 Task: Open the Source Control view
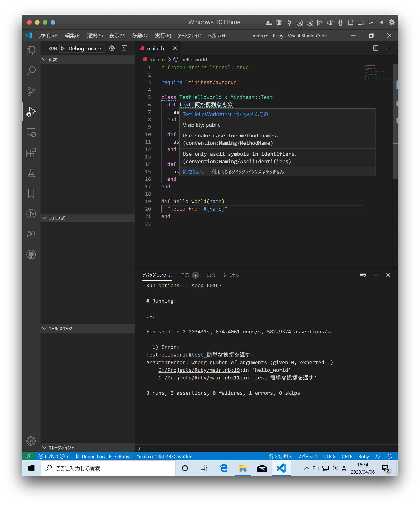(31, 91)
